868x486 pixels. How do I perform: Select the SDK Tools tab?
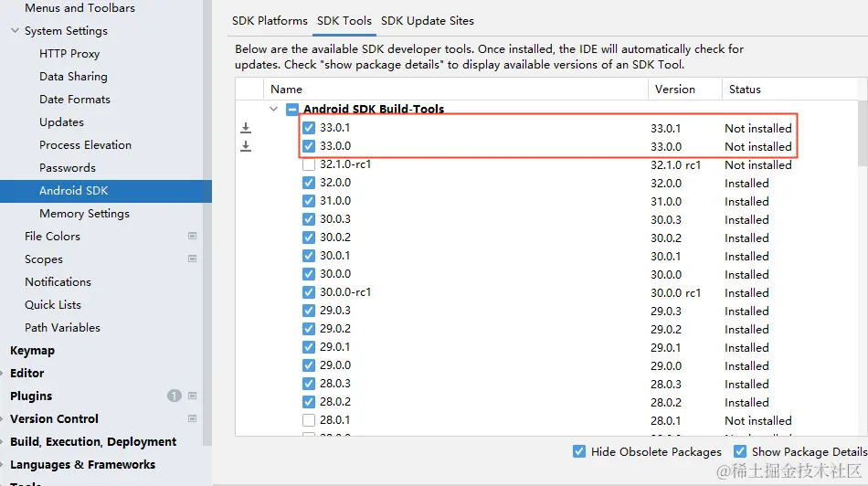coord(344,21)
